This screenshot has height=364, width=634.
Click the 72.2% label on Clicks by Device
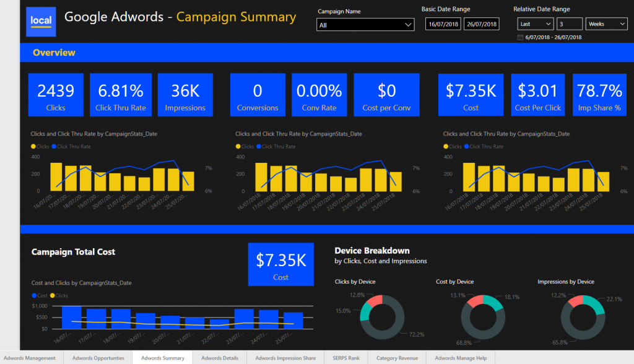(417, 334)
